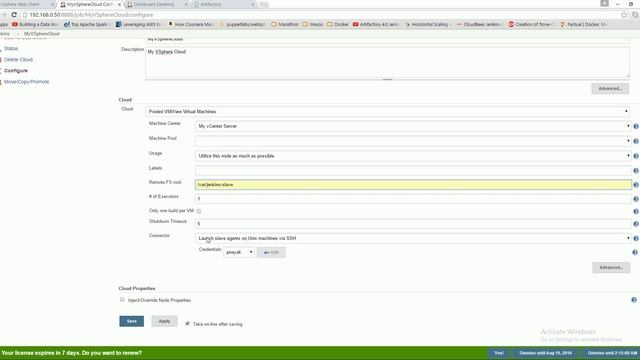Click Advanced button below Description
This screenshot has width=640, height=360.
pos(610,89)
